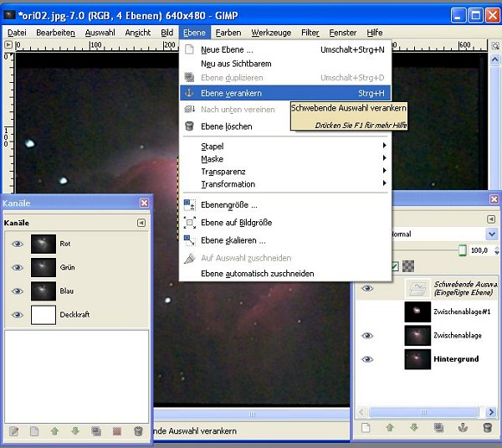Click the layer opacity slider handle

coord(463,250)
